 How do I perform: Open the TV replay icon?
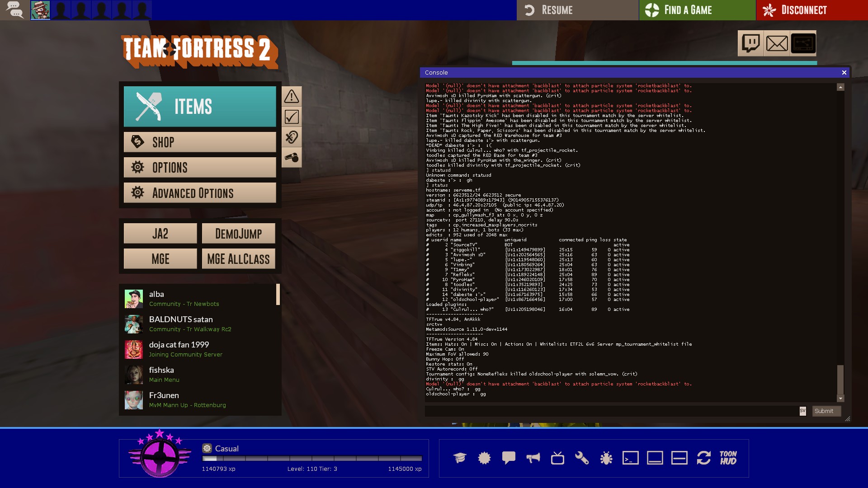pyautogui.click(x=557, y=458)
